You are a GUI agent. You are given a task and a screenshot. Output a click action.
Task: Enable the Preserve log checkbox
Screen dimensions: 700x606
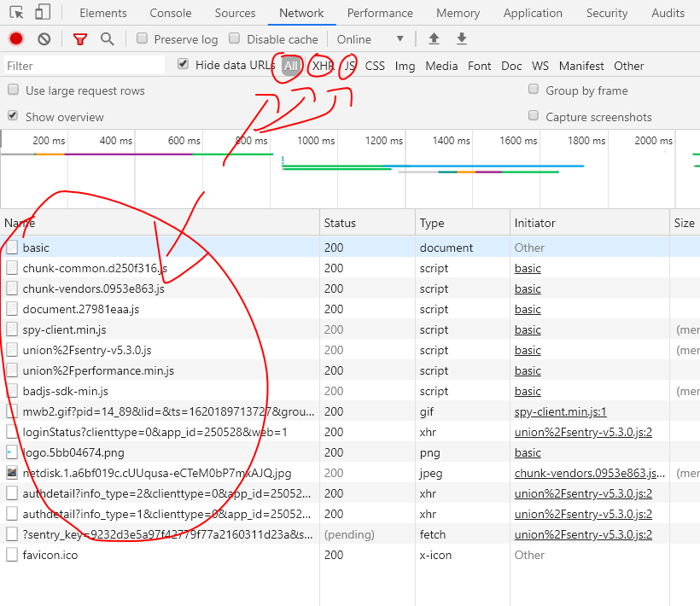click(142, 38)
